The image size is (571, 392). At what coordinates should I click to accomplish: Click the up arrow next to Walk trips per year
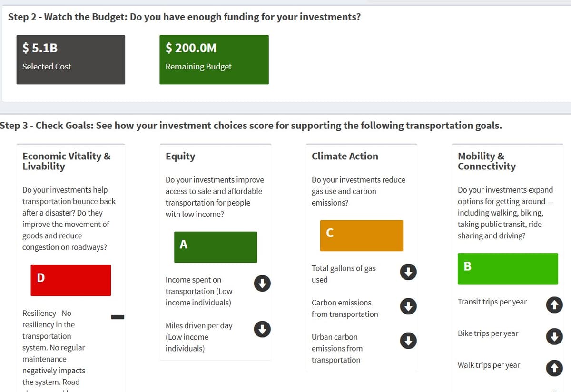554,368
